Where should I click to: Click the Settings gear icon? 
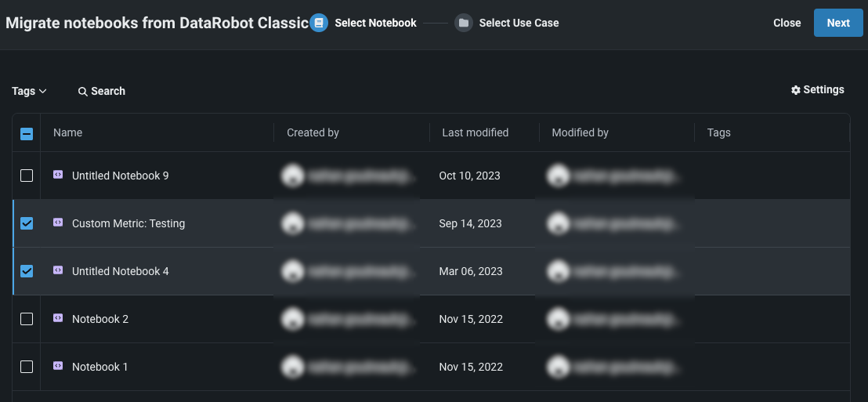[x=796, y=90]
